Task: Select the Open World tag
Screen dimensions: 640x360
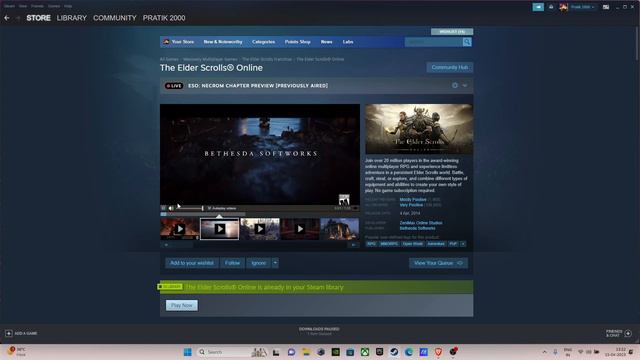Action: (413, 244)
